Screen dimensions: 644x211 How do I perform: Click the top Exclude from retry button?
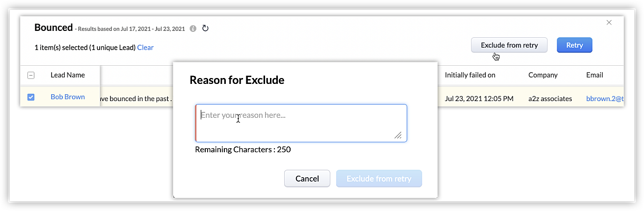coord(509,45)
